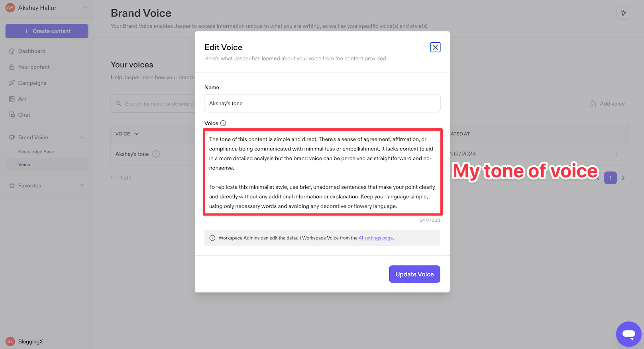The width and height of the screenshot is (644, 349).
Task: Click the search magnifier icon
Action: tap(118, 104)
